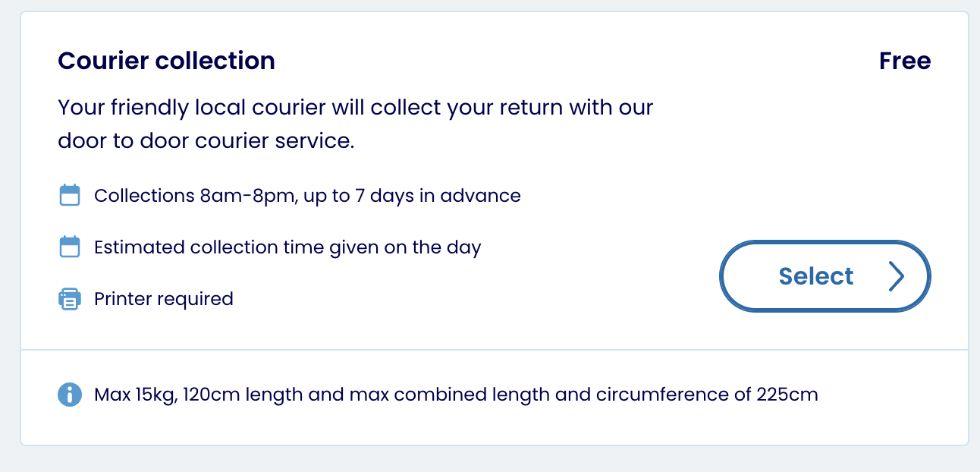Screen dimensions: 980x472
Task: Click the printer icon
Action: coord(70,299)
